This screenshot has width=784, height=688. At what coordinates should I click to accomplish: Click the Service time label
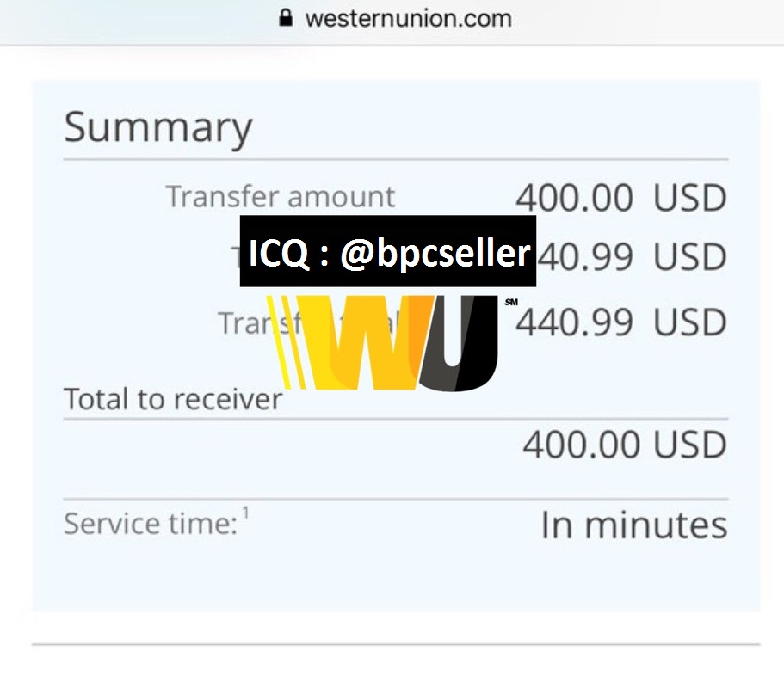[151, 524]
